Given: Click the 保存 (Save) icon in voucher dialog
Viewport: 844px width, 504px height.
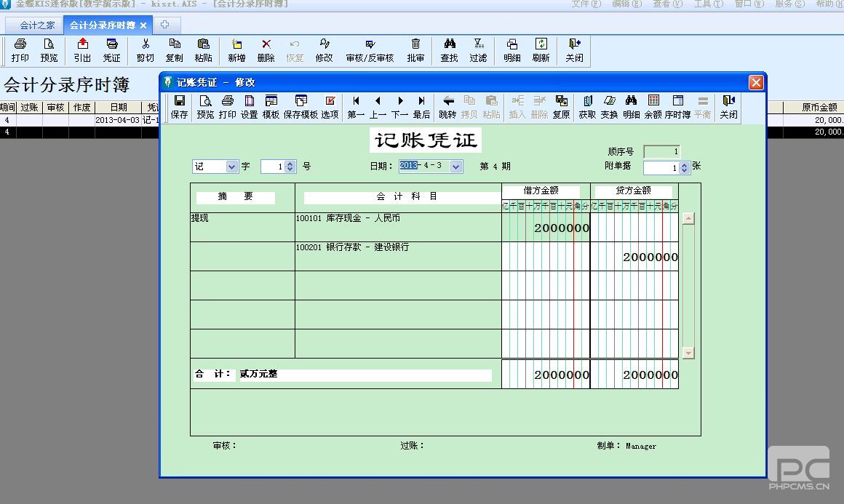Looking at the screenshot, I should click(179, 107).
